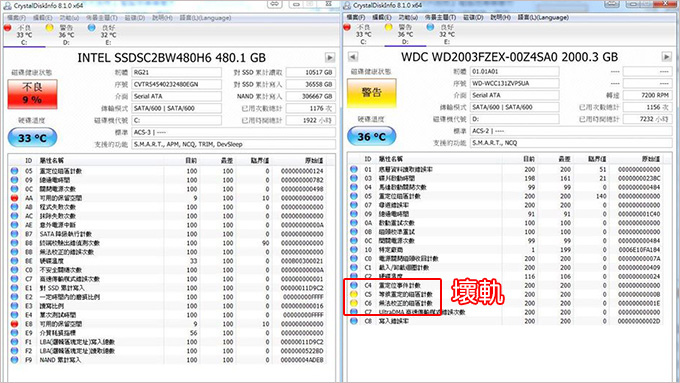This screenshot has height=383, width=680.
Task: Click blue status orb of row BE
Action: [x=14, y=261]
